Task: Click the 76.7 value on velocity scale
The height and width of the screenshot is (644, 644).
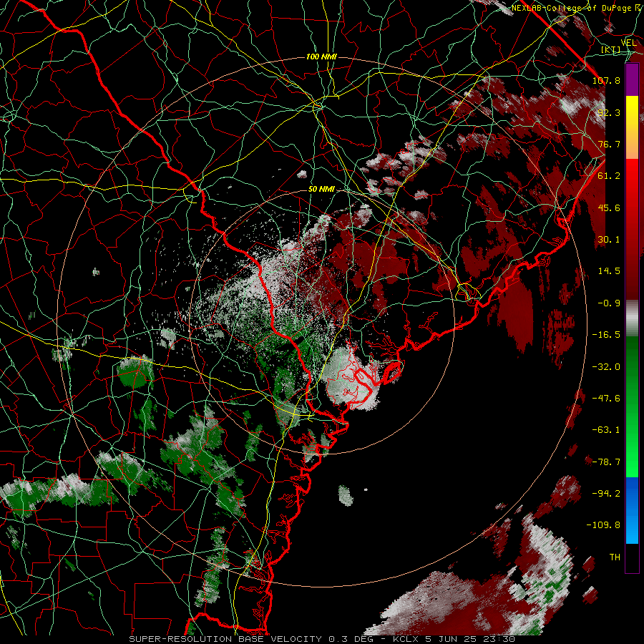Action: tap(609, 144)
